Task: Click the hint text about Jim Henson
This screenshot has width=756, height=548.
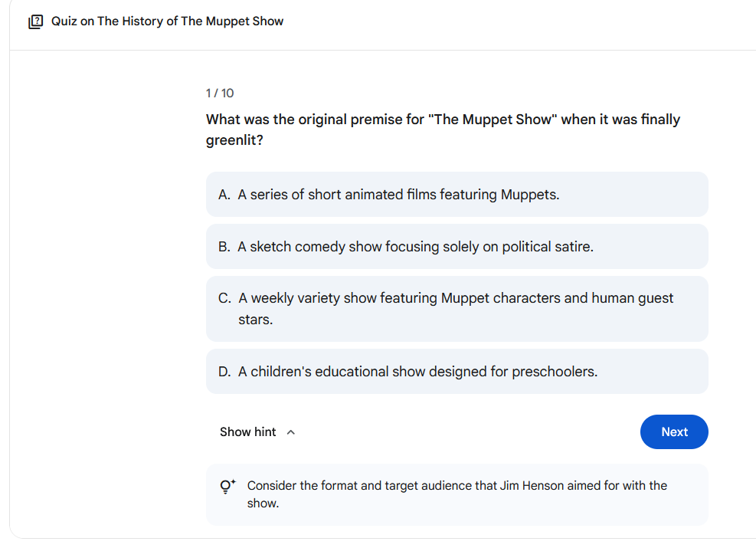Action: (x=457, y=494)
